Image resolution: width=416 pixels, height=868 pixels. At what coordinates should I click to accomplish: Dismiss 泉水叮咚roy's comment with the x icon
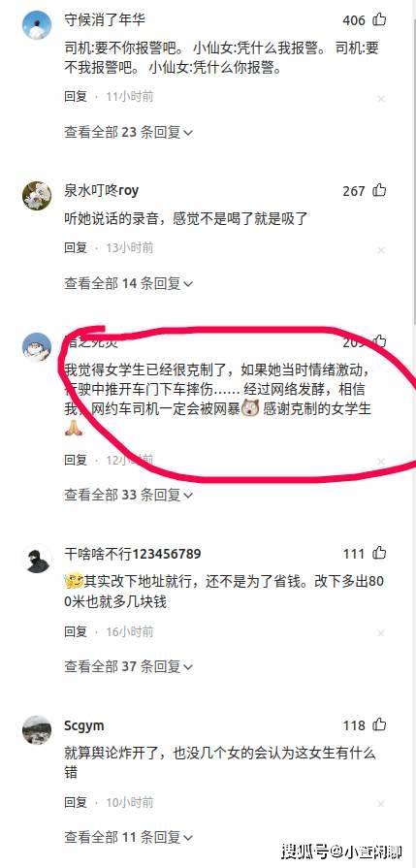pyautogui.click(x=381, y=250)
